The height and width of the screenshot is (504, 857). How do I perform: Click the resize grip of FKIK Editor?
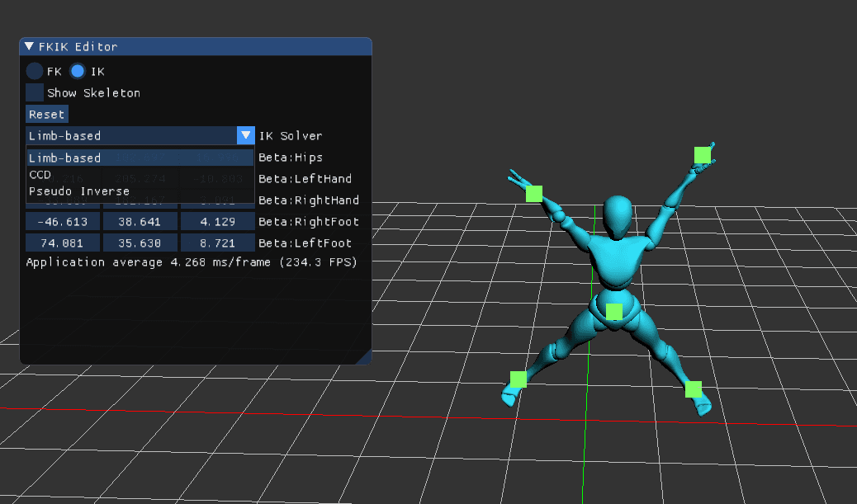coord(365,357)
